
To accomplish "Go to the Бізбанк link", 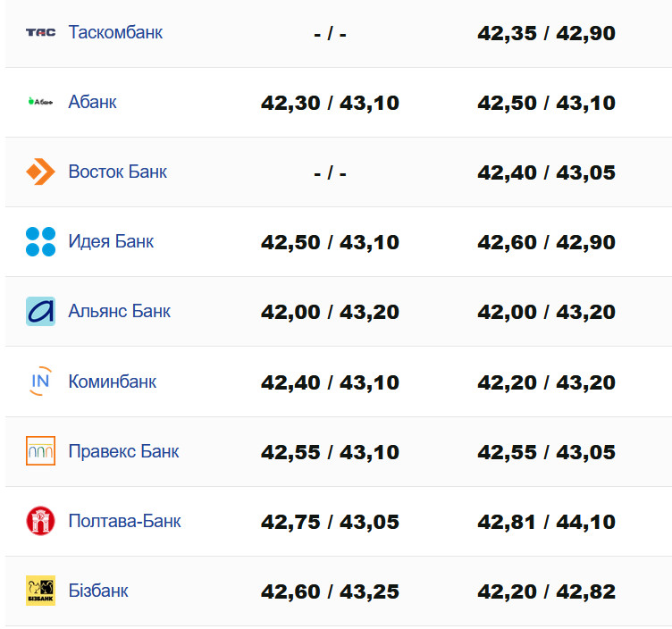I will coord(97,591).
